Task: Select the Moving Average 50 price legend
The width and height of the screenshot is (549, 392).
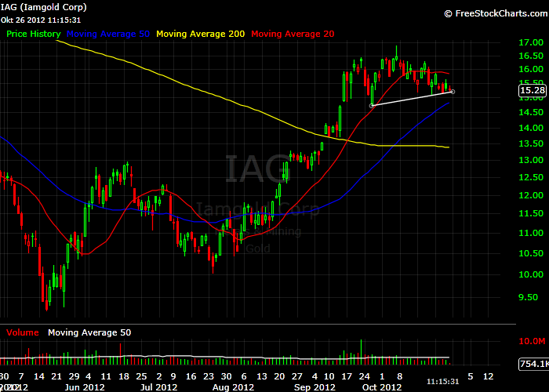Action: pos(108,34)
